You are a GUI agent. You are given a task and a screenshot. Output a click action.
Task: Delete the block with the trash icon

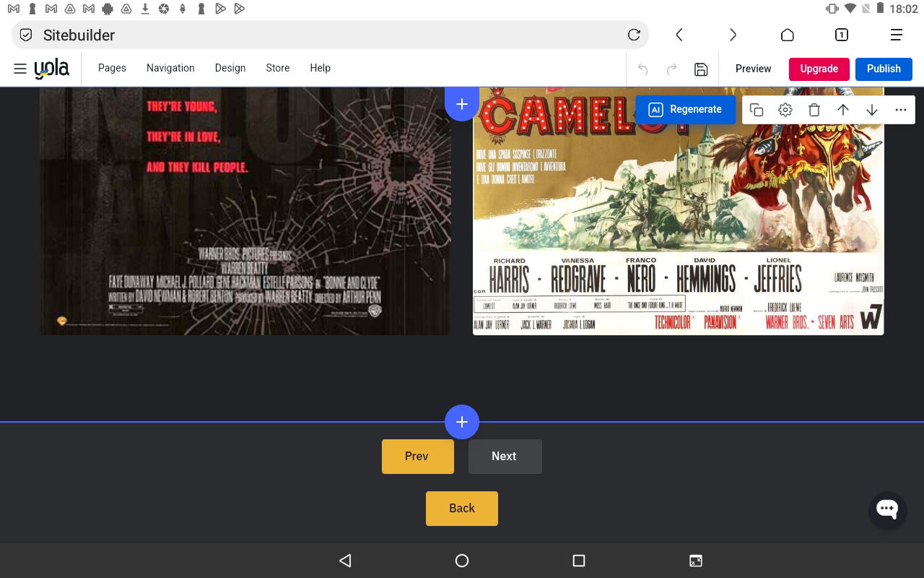tap(814, 110)
